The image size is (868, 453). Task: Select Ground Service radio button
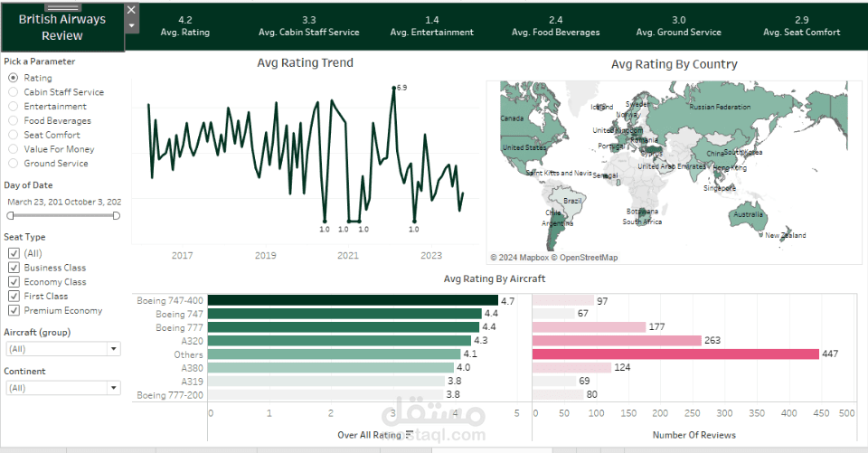14,164
